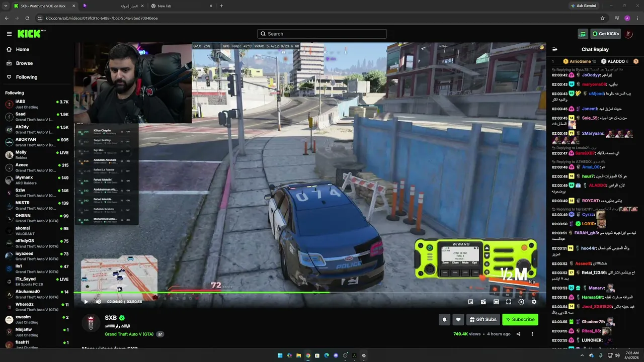Click the Subscribe button
Viewport: 644px width, 362px height.
click(520, 319)
